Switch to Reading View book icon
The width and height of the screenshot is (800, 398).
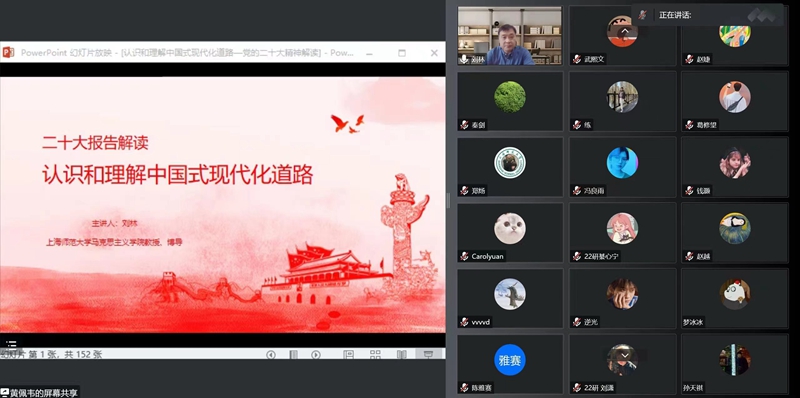(x=402, y=354)
